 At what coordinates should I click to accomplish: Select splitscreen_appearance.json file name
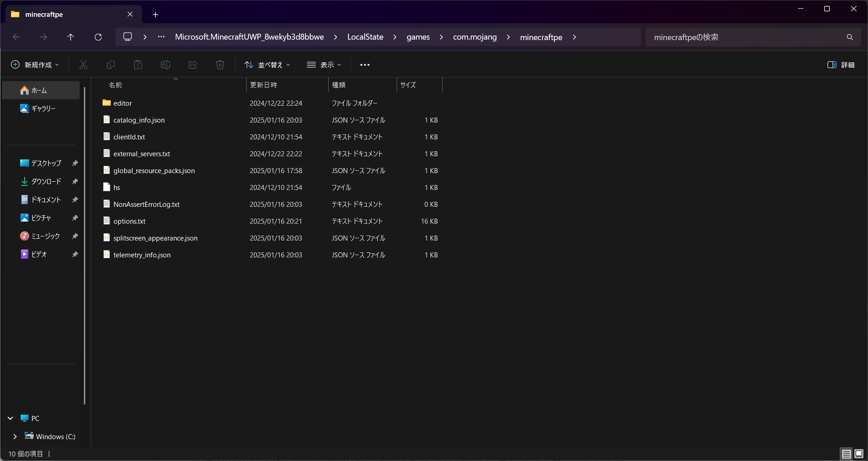pyautogui.click(x=155, y=238)
